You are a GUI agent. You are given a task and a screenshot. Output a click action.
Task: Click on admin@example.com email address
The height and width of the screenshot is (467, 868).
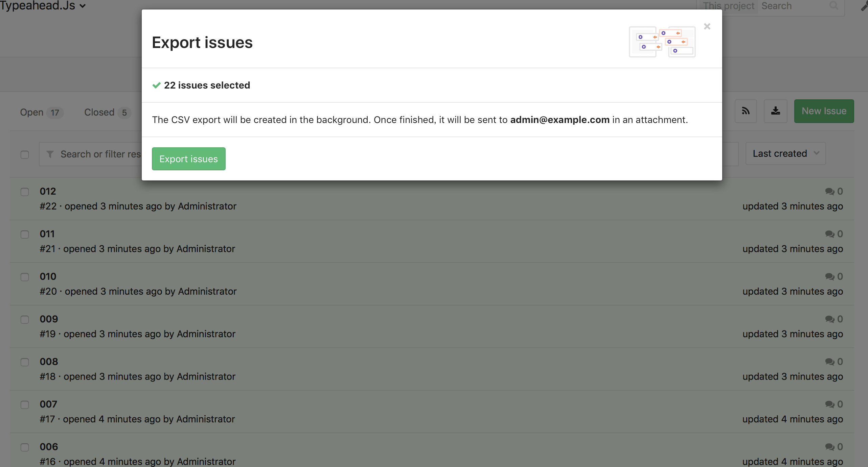[560, 119]
